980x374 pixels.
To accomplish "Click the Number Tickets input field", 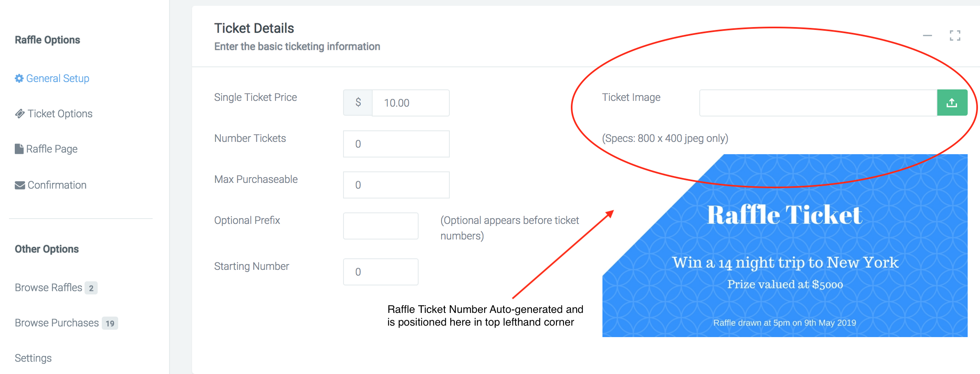I will 396,144.
